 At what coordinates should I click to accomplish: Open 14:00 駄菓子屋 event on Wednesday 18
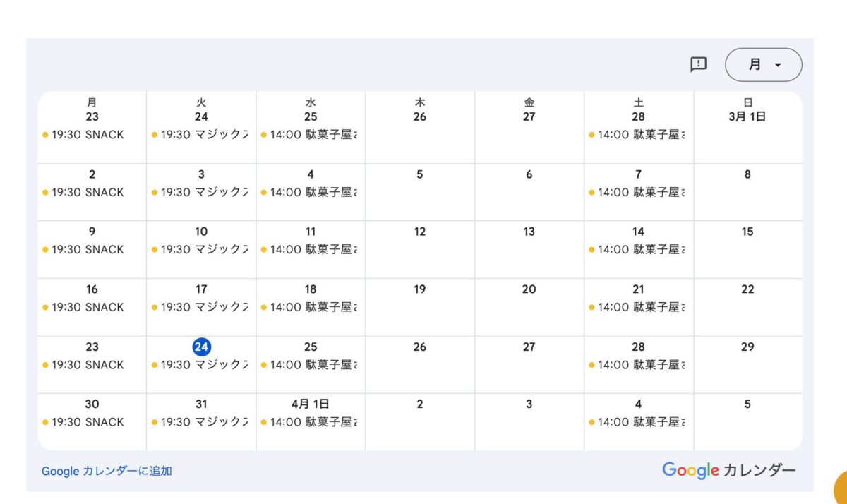pos(310,307)
